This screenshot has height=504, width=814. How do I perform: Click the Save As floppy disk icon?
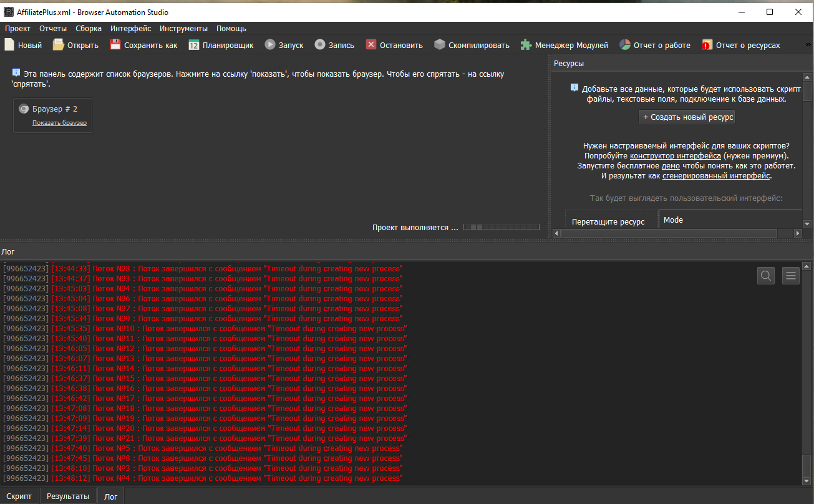coord(115,45)
